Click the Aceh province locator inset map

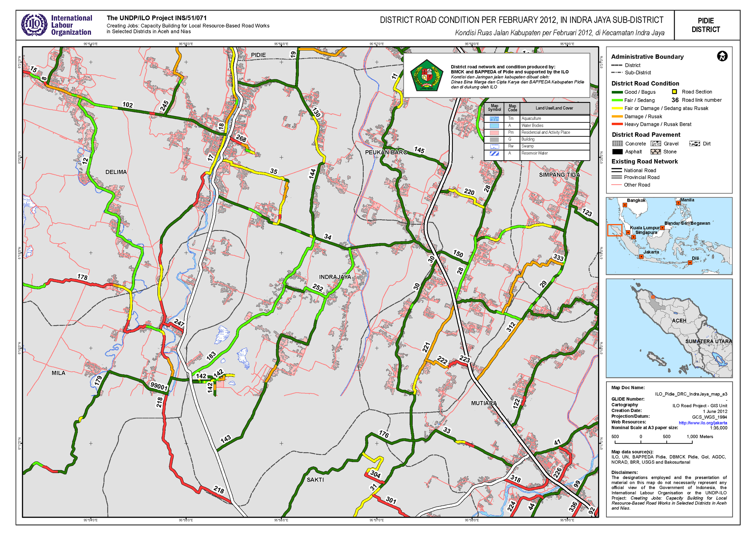pyautogui.click(x=669, y=328)
